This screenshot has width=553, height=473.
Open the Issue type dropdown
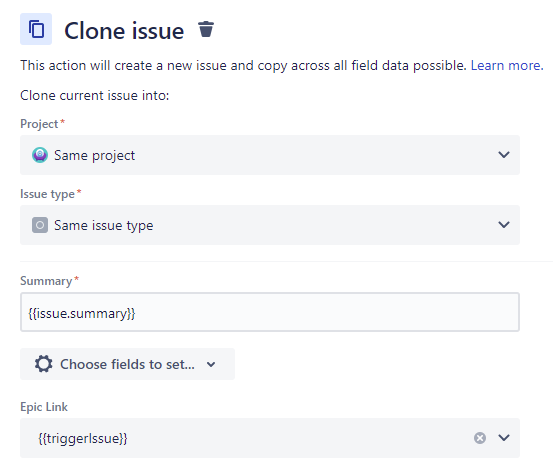tap(270, 225)
